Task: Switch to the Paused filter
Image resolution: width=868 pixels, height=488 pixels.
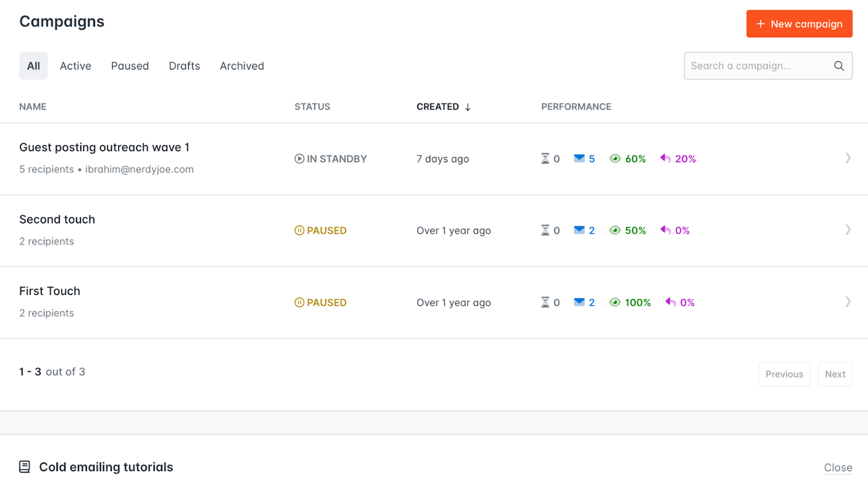Action: [130, 66]
